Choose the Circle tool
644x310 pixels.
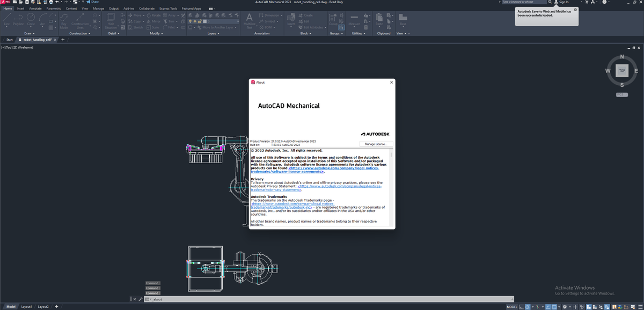coord(31,21)
